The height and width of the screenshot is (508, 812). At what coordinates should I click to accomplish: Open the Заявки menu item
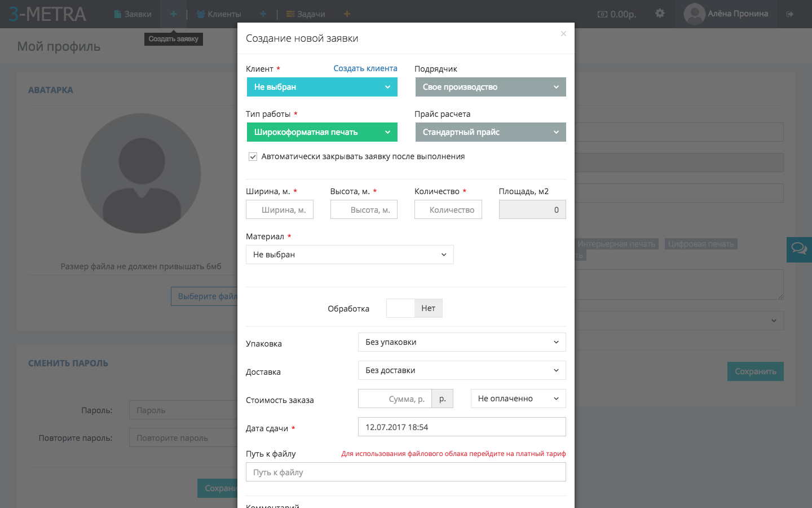[133, 14]
